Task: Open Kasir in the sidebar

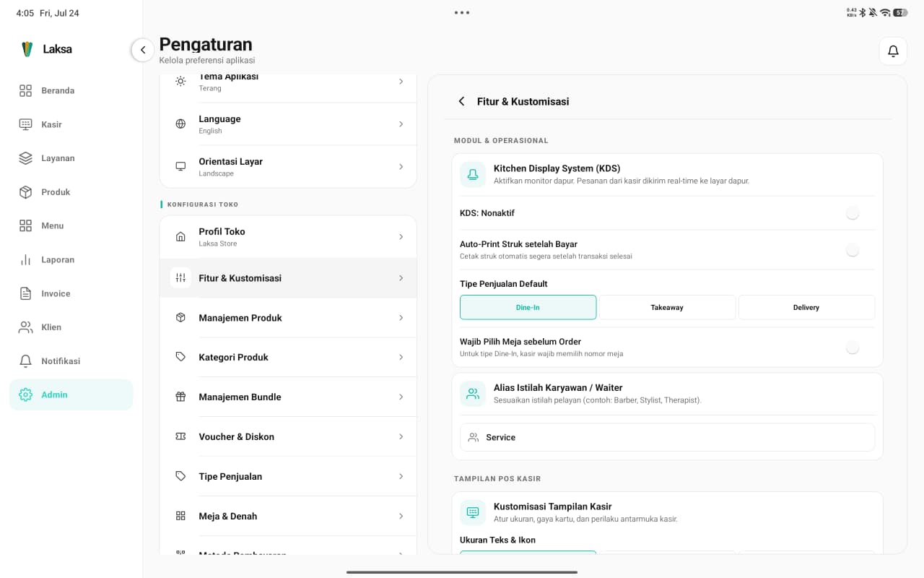Action: pos(71,124)
